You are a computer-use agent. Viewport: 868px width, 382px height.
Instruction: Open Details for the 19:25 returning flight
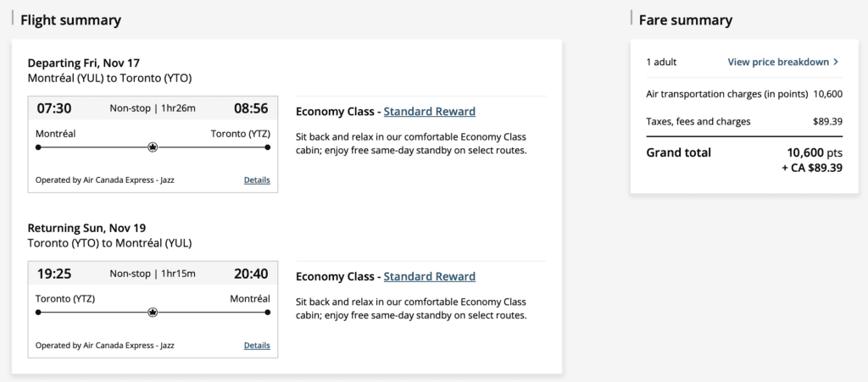(x=257, y=345)
